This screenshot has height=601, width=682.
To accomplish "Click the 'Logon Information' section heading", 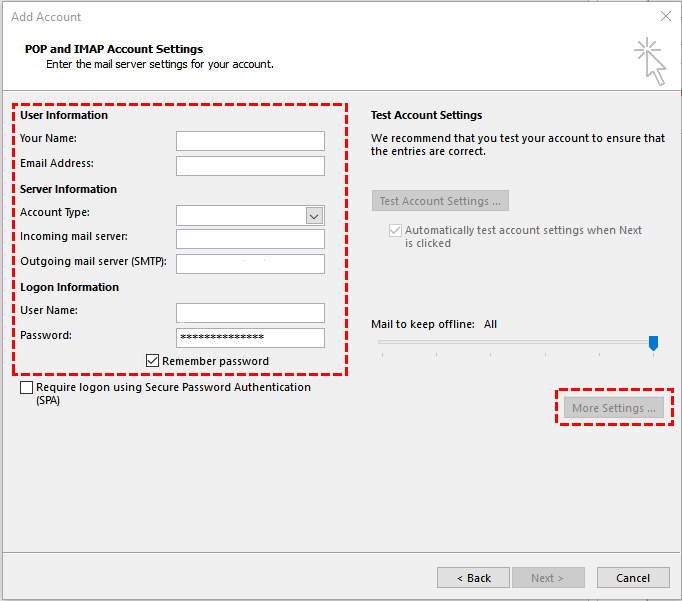I will (x=70, y=287).
